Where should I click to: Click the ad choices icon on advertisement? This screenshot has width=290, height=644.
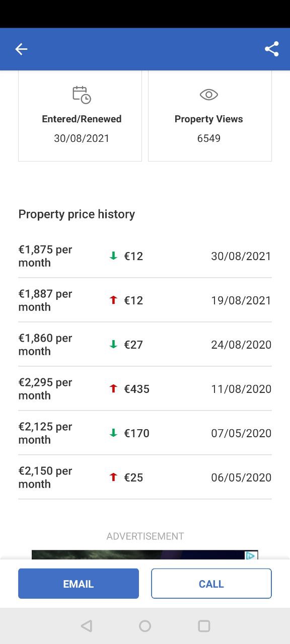251,555
